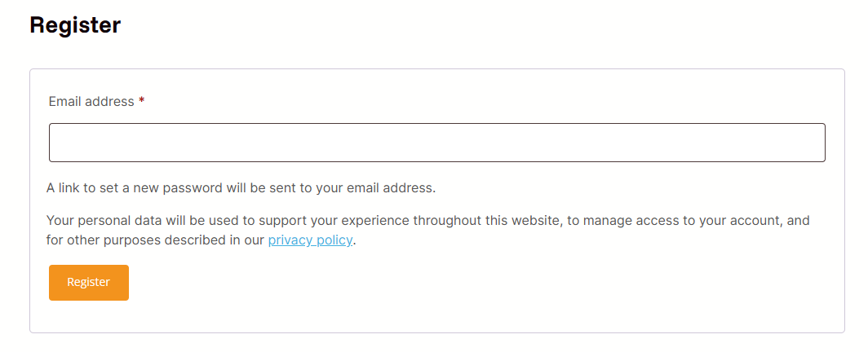Screen dimensions: 868x352
Task: Click the Email address input field
Action: 436,143
